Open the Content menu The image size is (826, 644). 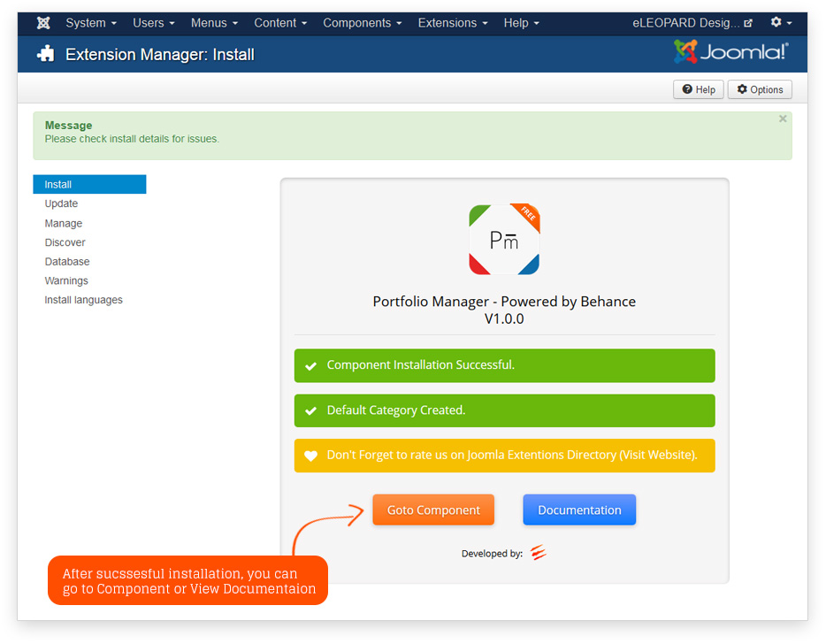pyautogui.click(x=280, y=23)
